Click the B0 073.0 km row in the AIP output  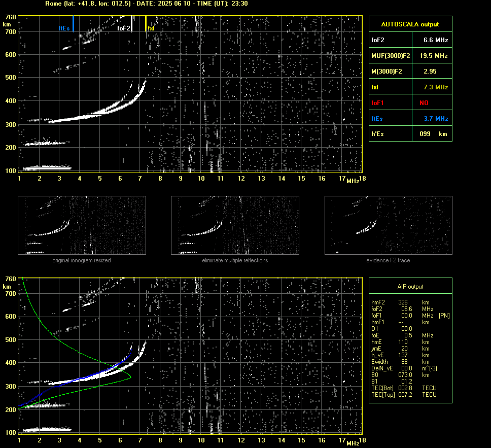[400, 375]
